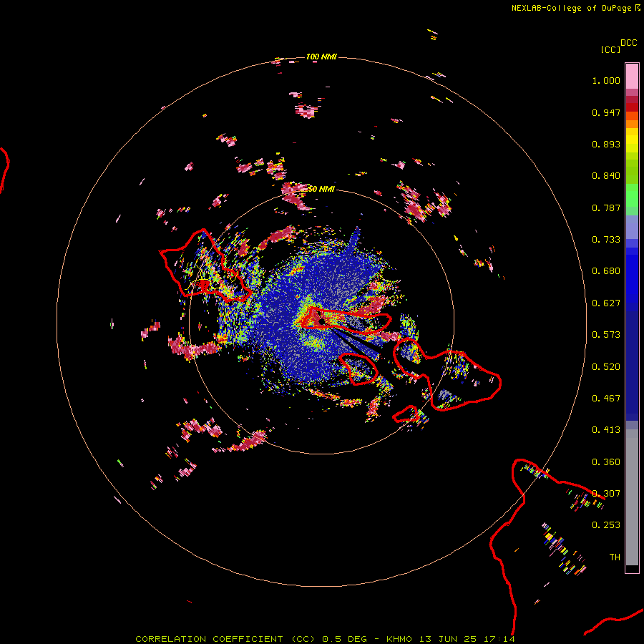Click the gray lower segment of color bar
This screenshot has width=644, height=644.
(632, 497)
